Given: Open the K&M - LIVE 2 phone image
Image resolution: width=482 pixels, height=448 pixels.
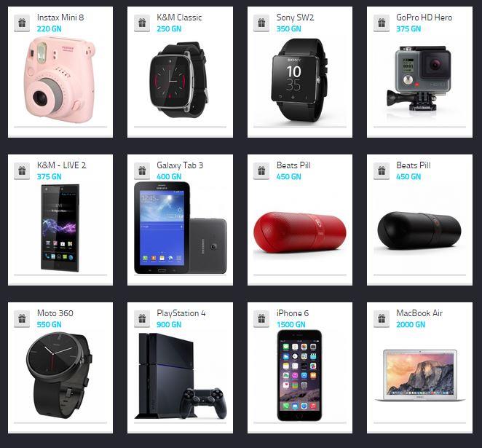Looking at the screenshot, I should (x=60, y=228).
